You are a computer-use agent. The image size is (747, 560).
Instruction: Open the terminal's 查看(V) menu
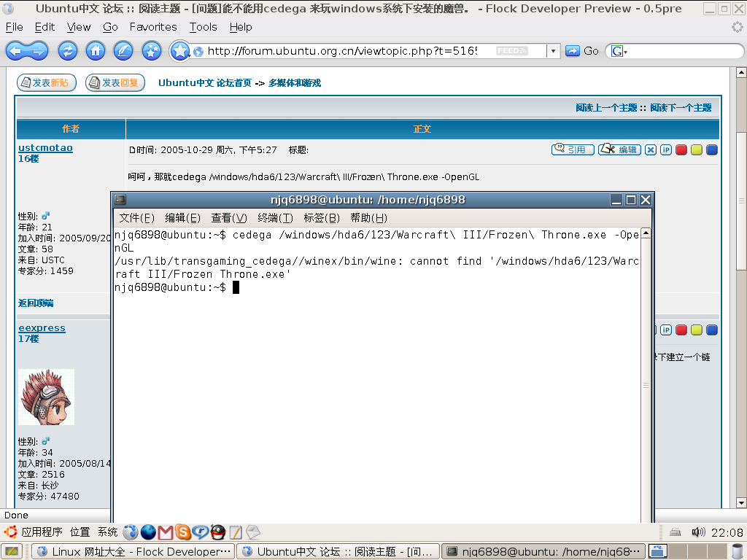point(228,218)
